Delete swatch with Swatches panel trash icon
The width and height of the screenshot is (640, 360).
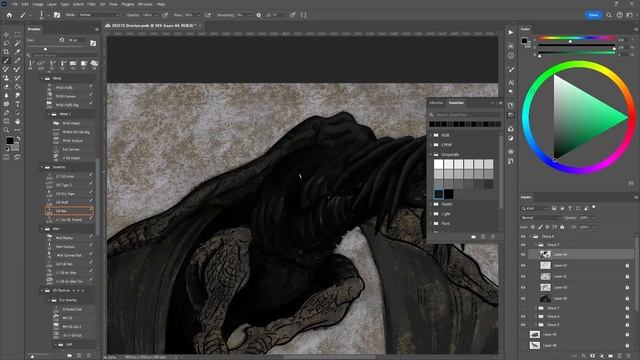(x=493, y=237)
